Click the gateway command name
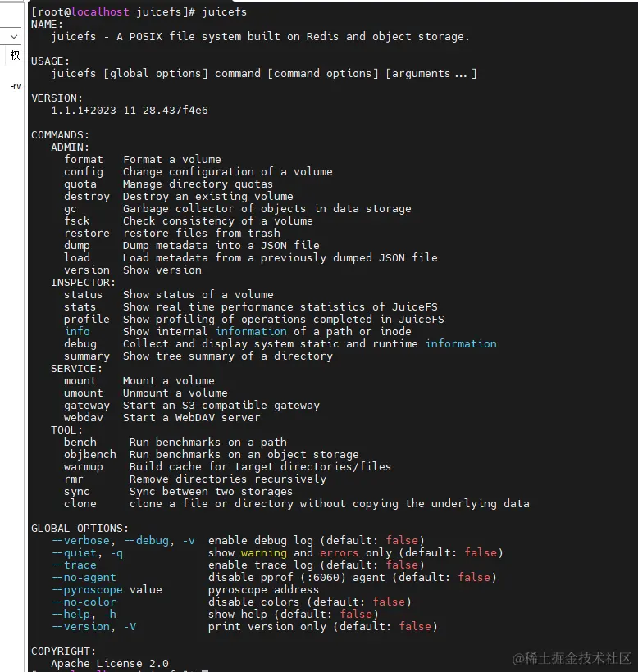 tap(87, 406)
